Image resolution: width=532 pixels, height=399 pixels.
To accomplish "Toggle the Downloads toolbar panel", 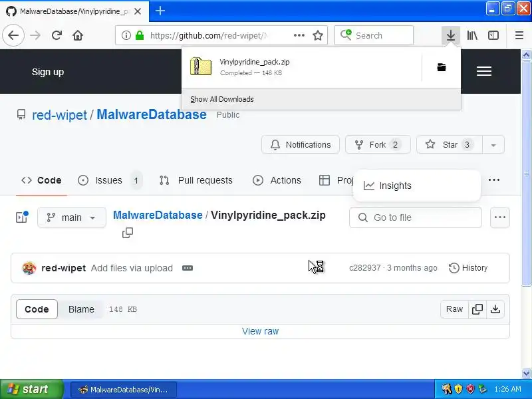I will pyautogui.click(x=451, y=35).
